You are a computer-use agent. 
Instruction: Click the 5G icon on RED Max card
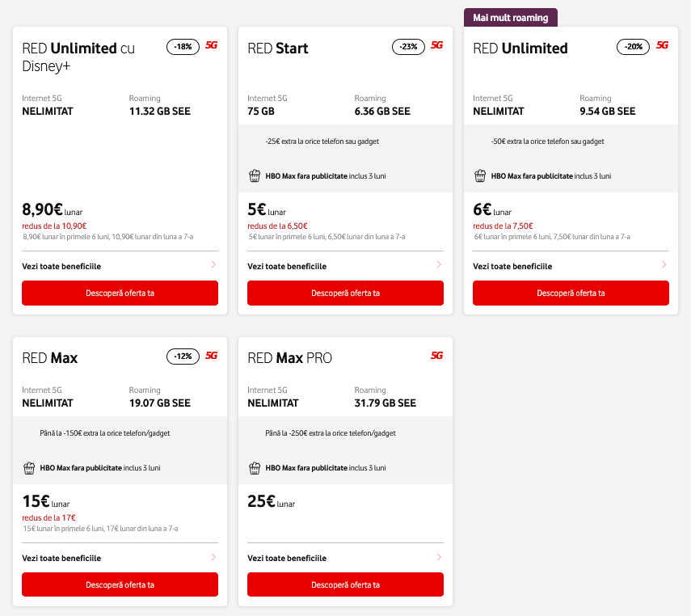[211, 356]
